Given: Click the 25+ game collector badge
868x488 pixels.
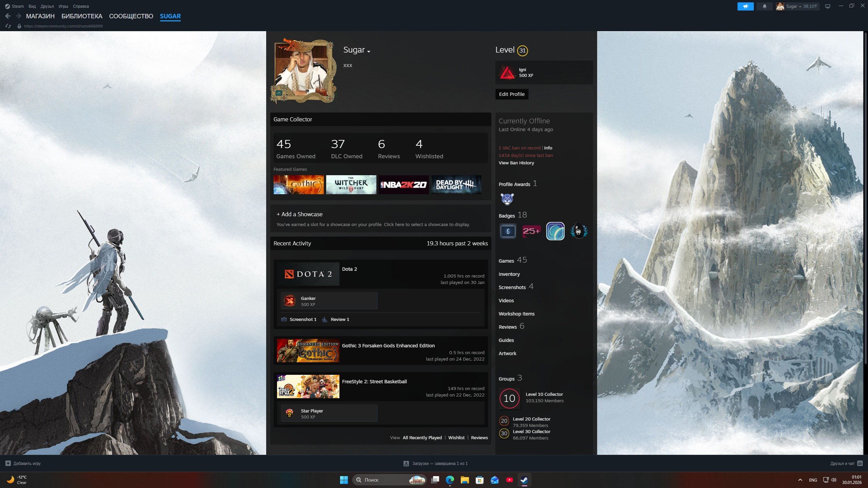Looking at the screenshot, I should tap(531, 231).
